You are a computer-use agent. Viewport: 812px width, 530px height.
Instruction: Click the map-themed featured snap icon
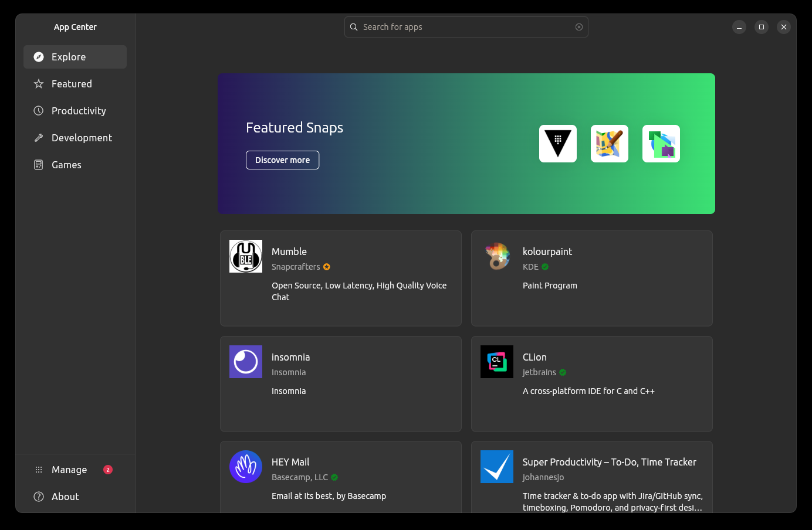(x=609, y=143)
